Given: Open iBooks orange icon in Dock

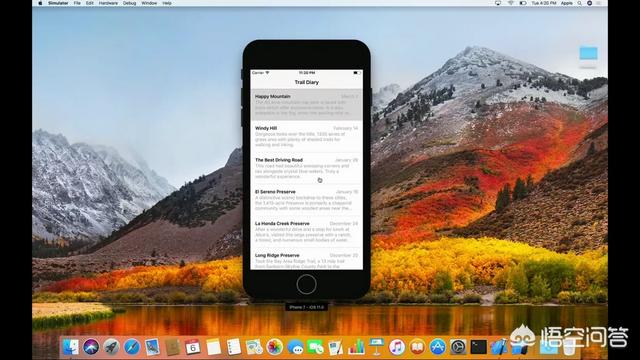Looking at the screenshot, I should 417,347.
